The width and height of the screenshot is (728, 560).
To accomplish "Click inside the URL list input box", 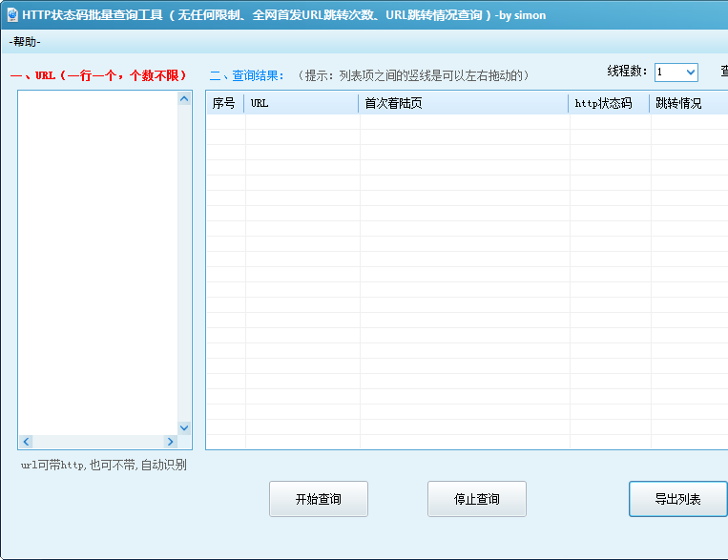I will pos(98,263).
